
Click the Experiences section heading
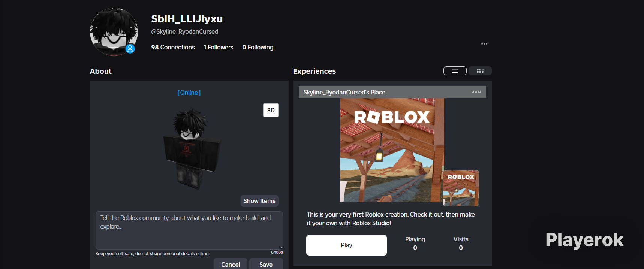pyautogui.click(x=314, y=71)
